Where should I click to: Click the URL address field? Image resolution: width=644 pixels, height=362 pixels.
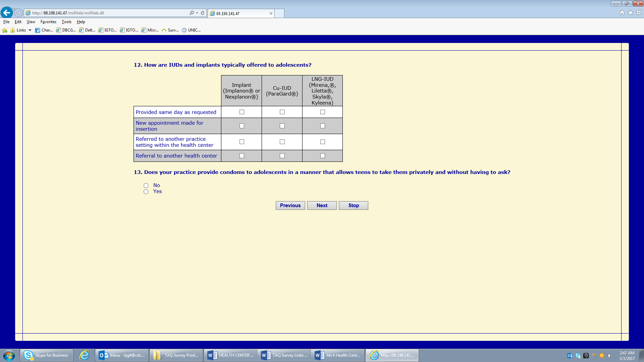coord(107,13)
